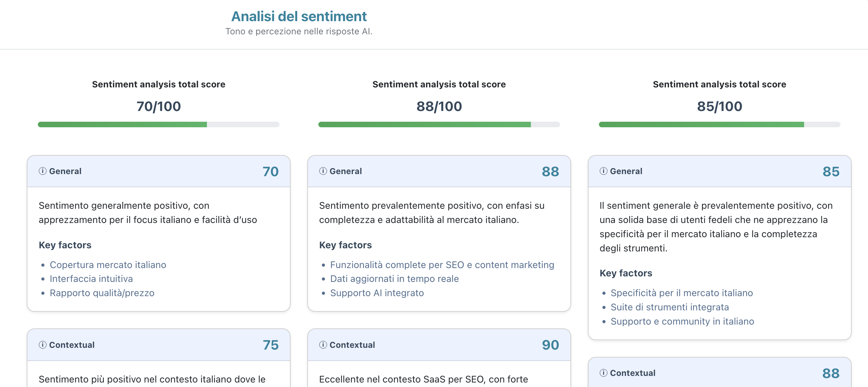Click the "Rapporto qualità/prezzo" key factor
Screen dimensions: 868x387
coord(102,293)
